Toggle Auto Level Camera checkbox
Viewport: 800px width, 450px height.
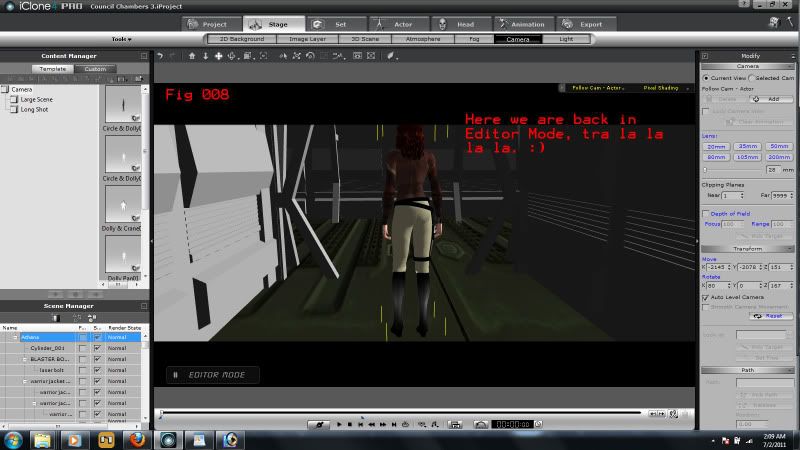coord(706,297)
